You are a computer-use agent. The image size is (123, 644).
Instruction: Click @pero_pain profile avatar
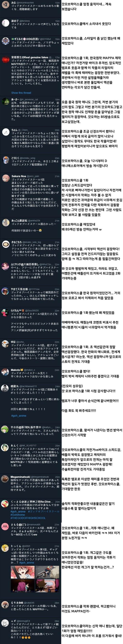(5, 178)
